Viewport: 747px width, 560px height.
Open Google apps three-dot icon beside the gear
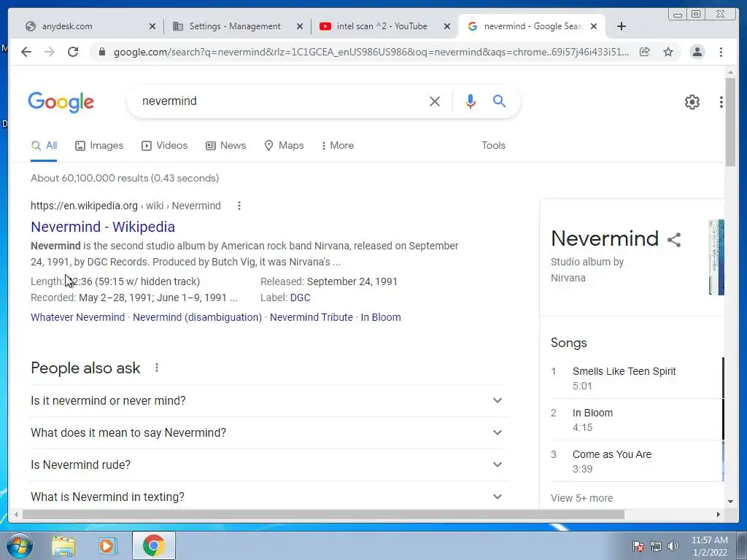click(x=721, y=101)
